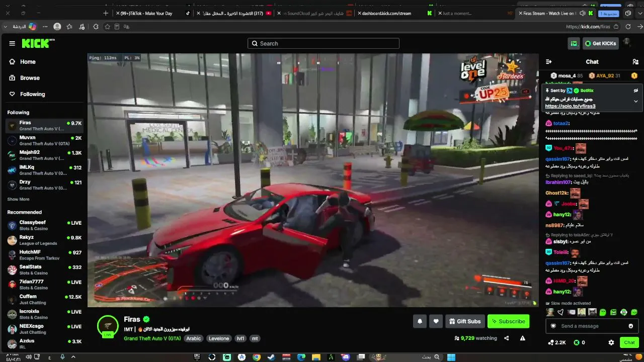This screenshot has height=362, width=644.
Task: Refresh the page with reload icon
Action: (x=628, y=27)
